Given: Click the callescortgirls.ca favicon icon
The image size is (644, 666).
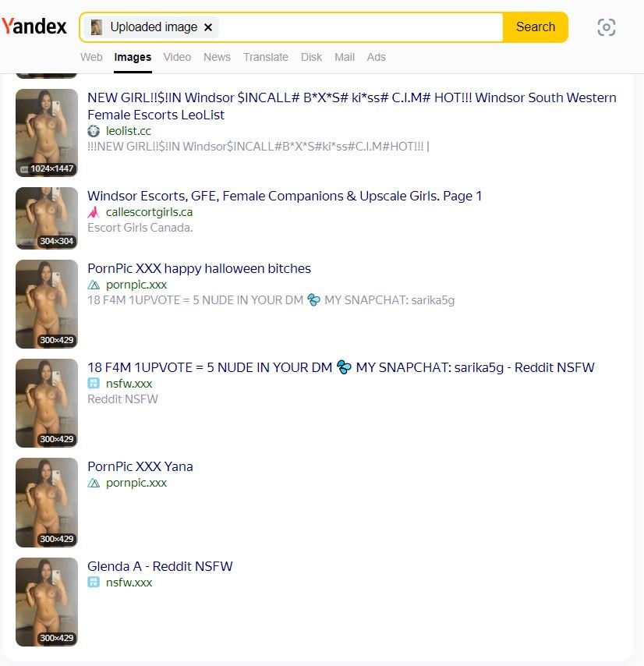Looking at the screenshot, I should pos(94,212).
